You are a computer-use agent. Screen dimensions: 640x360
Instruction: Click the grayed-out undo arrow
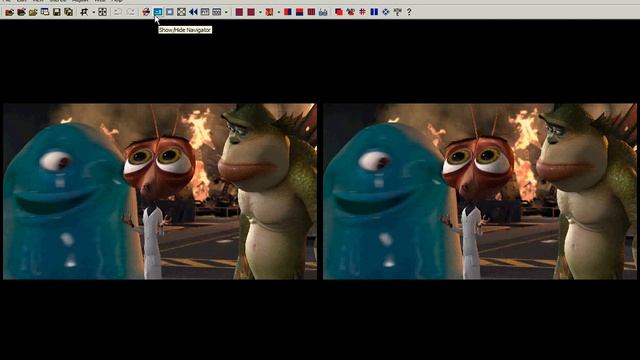coord(118,12)
